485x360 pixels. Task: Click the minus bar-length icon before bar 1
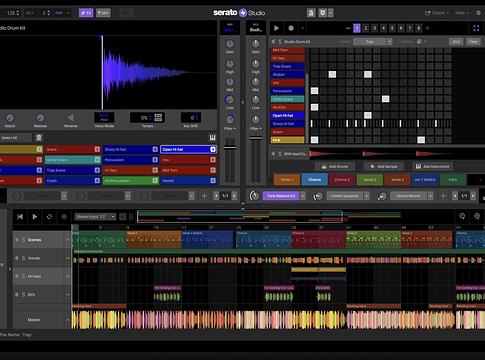(x=348, y=28)
